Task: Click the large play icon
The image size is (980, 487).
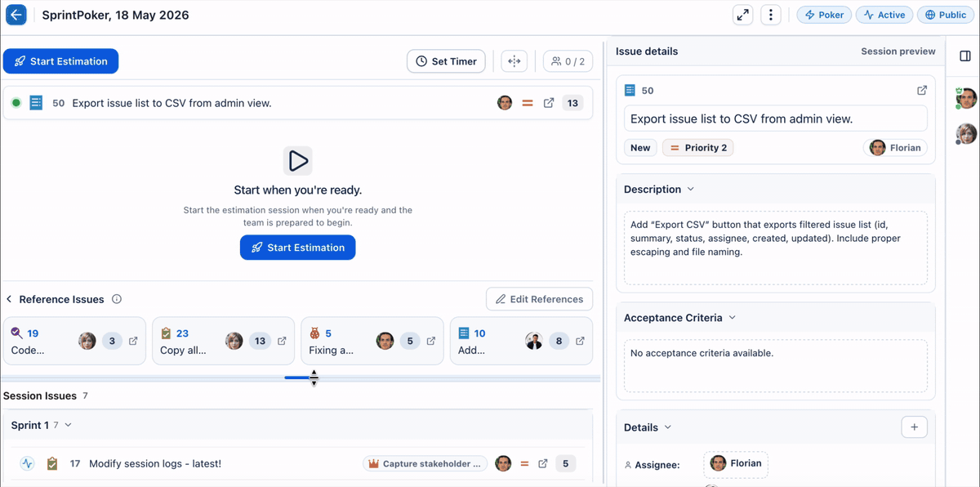Action: click(298, 160)
